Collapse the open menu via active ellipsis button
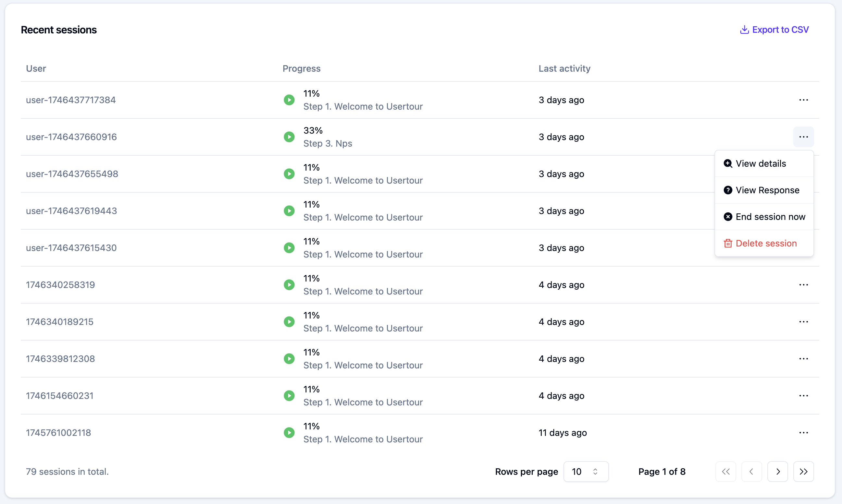This screenshot has height=504, width=842. click(x=803, y=137)
